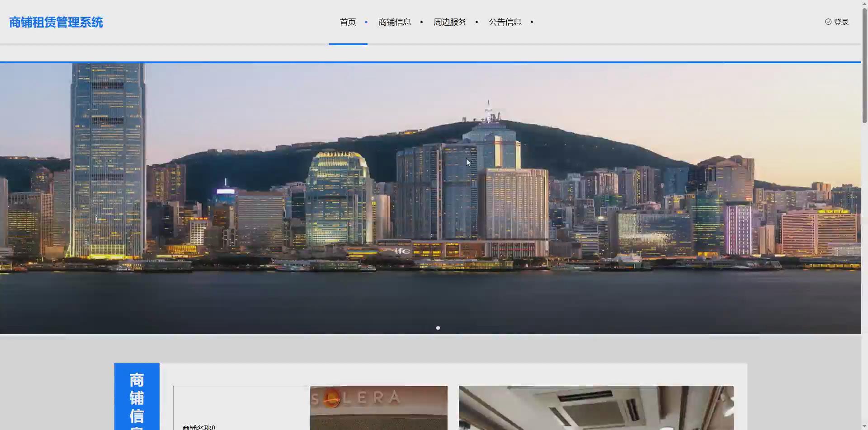Activate the carousel indicator dot
868x430 pixels.
[438, 328]
